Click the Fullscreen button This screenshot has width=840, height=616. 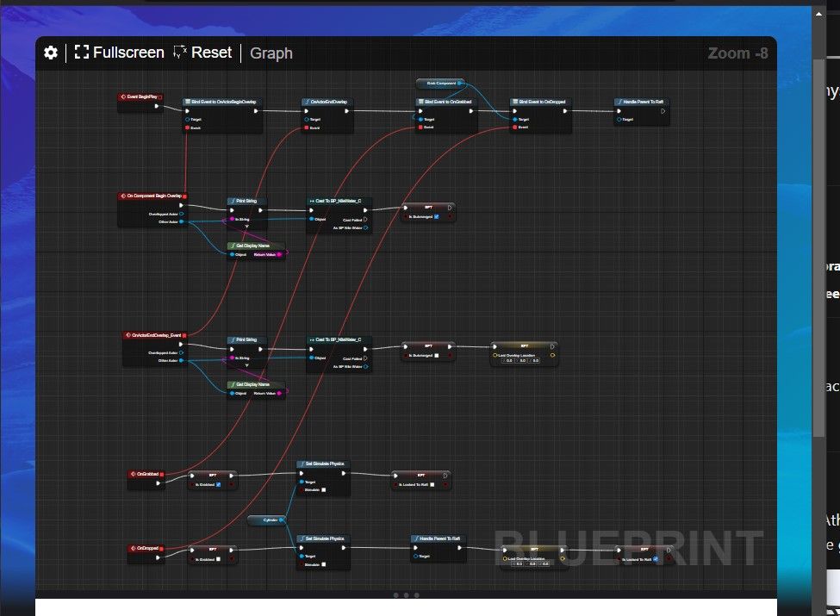point(119,53)
